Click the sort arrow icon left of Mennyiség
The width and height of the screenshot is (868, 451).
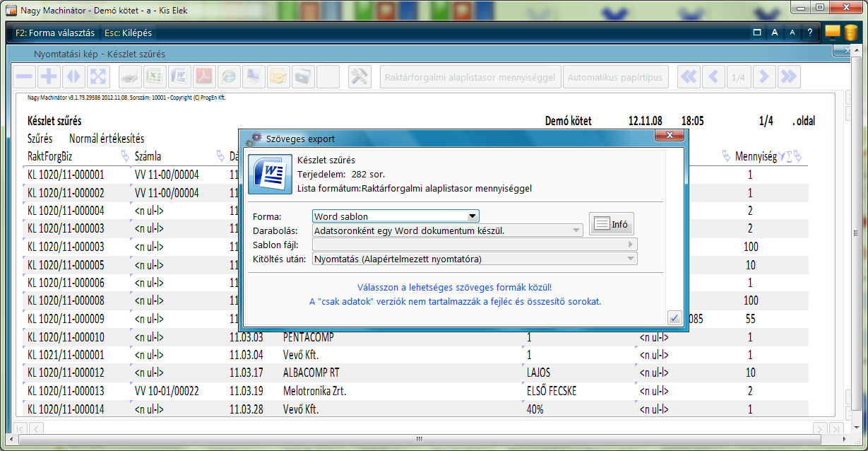pyautogui.click(x=727, y=156)
